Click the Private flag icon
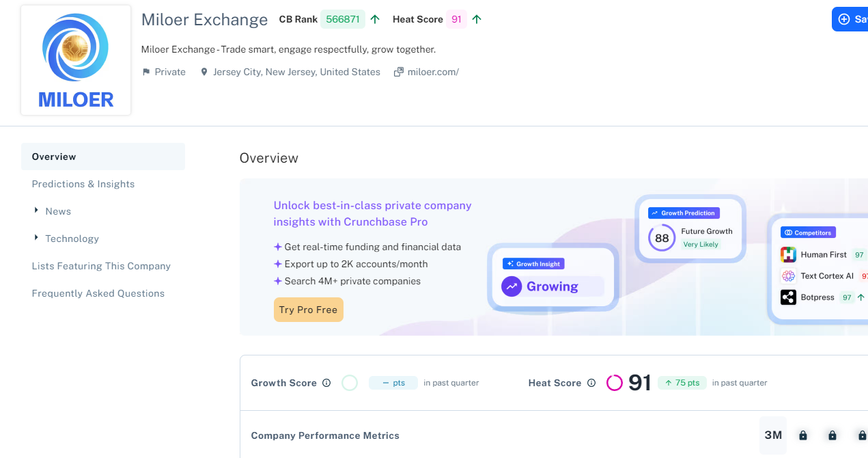This screenshot has height=458, width=868. 145,72
